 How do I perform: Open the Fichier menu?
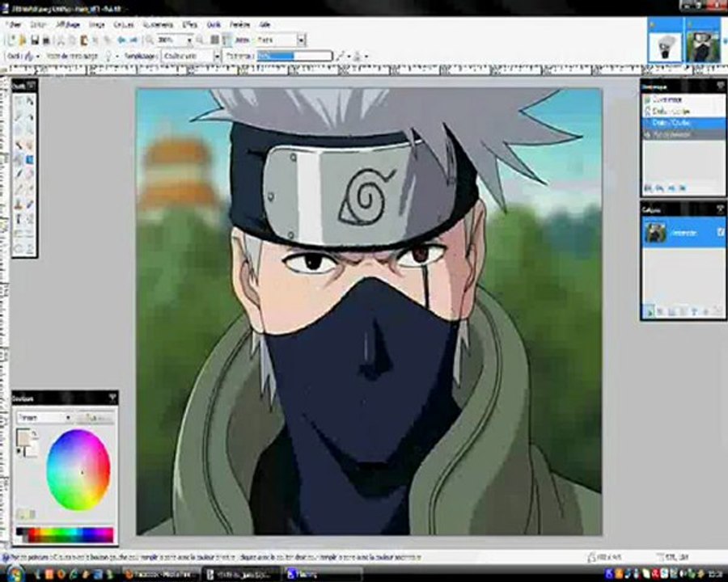(x=15, y=24)
